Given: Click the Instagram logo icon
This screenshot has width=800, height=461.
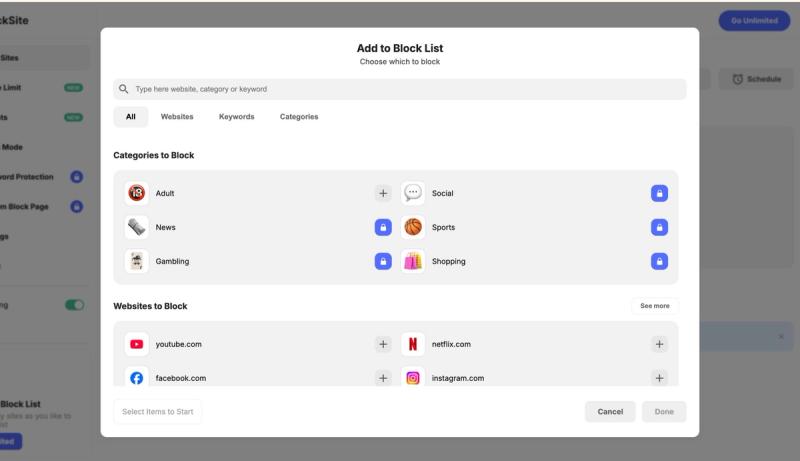Looking at the screenshot, I should (413, 377).
